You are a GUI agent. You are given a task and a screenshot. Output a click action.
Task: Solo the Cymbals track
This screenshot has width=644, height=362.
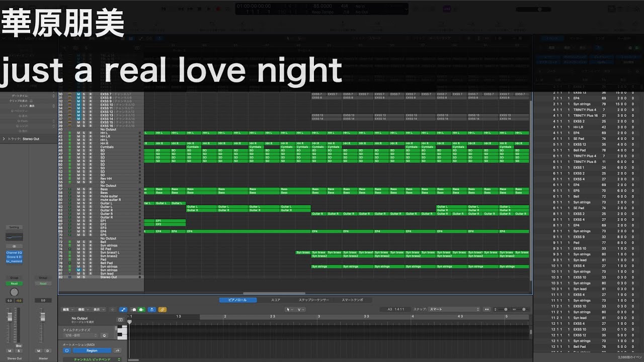tap(84, 147)
